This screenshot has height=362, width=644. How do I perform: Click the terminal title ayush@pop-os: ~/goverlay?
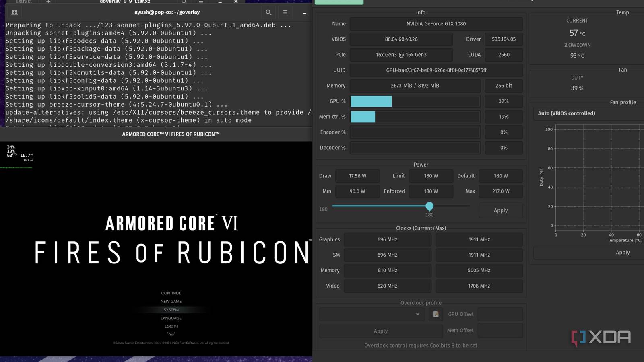[167, 12]
